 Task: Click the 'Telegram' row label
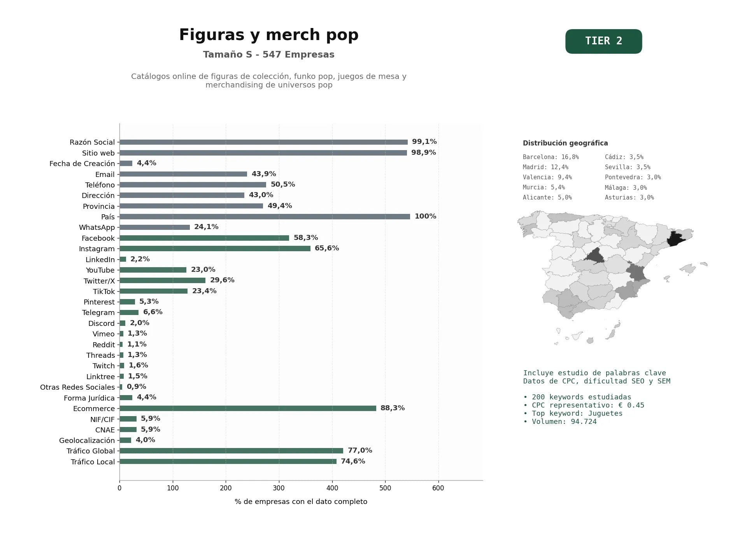pos(98,313)
